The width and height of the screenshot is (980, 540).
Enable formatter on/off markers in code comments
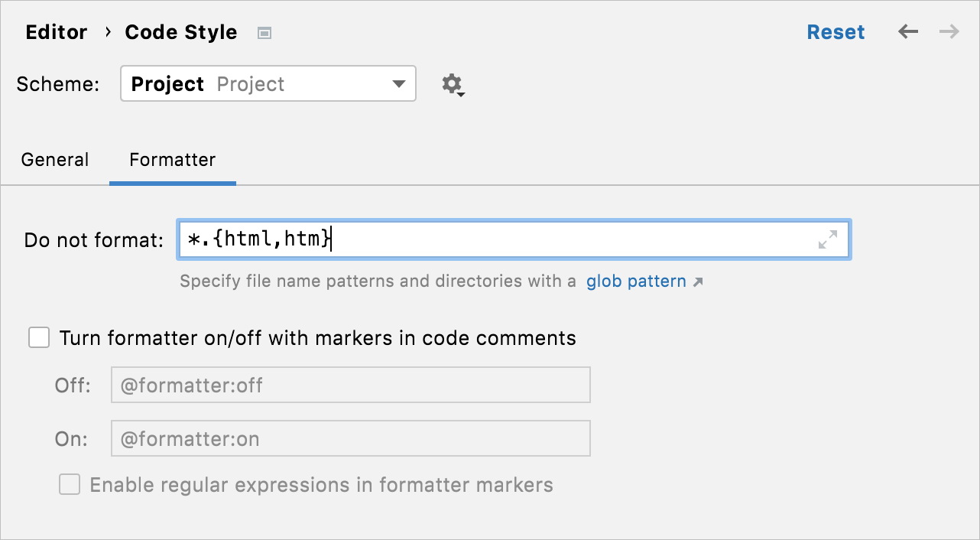point(38,337)
